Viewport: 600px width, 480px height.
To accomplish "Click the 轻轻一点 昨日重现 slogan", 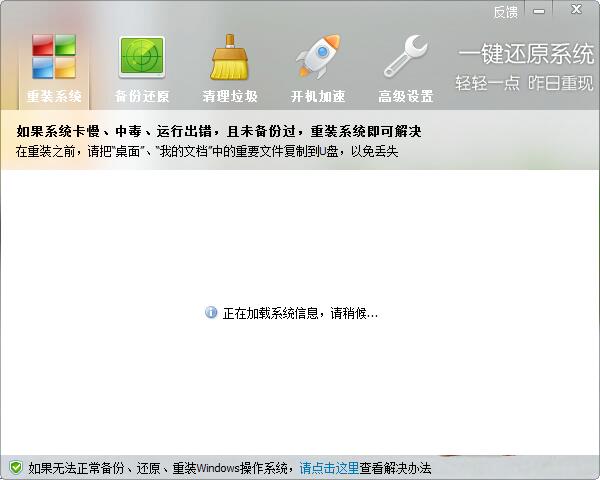I will 524,83.
